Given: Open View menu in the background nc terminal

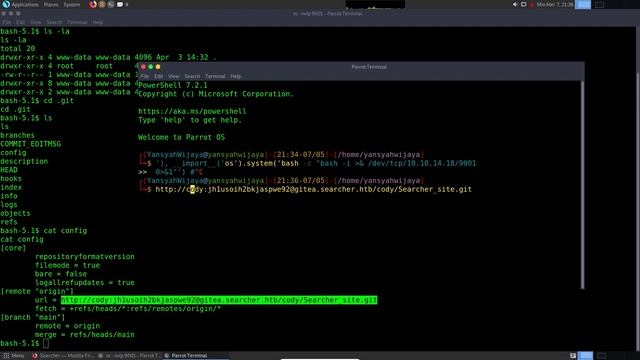Looking at the screenshot, I should point(36,22).
